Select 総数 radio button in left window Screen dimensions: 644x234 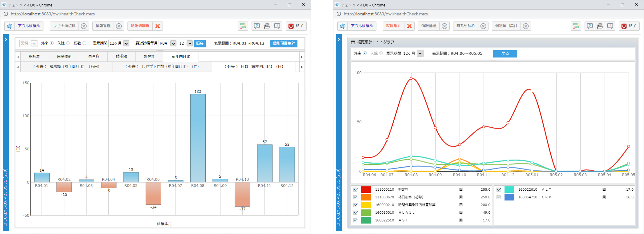pyautogui.click(x=84, y=43)
